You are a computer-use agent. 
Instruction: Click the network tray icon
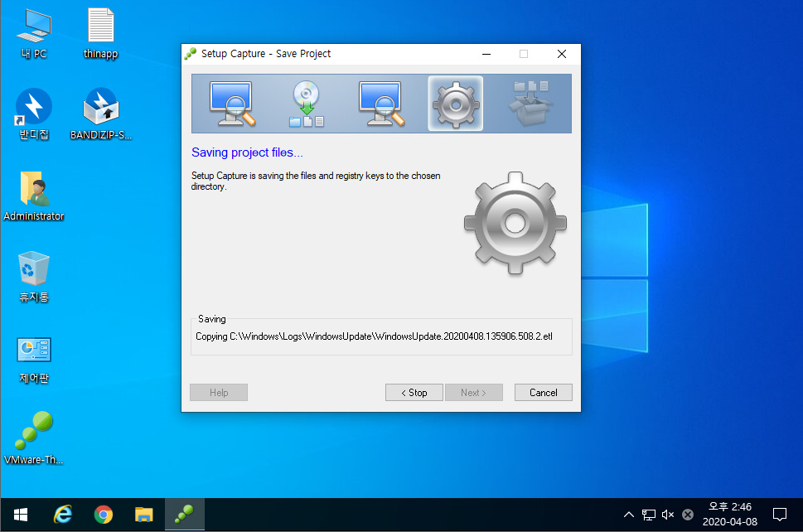649,515
